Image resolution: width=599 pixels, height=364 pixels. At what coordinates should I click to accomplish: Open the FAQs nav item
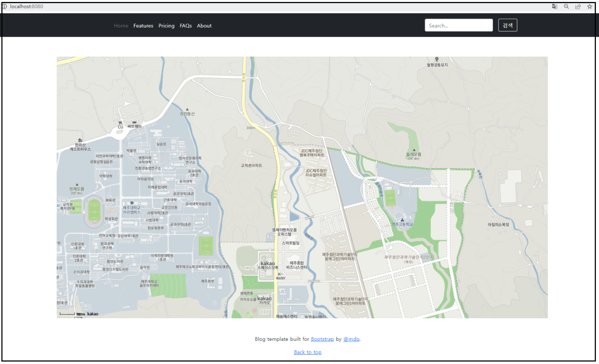pyautogui.click(x=186, y=26)
